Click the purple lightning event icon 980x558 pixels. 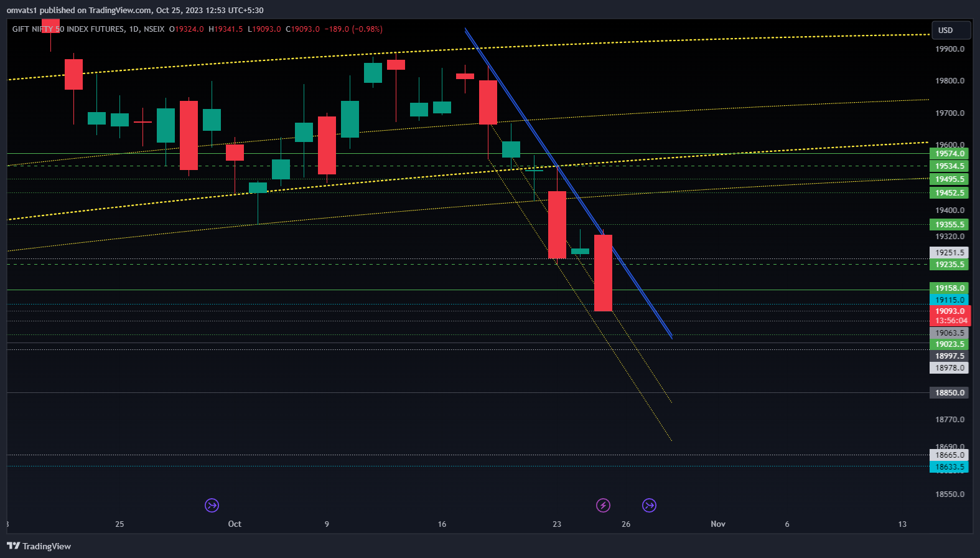tap(603, 505)
